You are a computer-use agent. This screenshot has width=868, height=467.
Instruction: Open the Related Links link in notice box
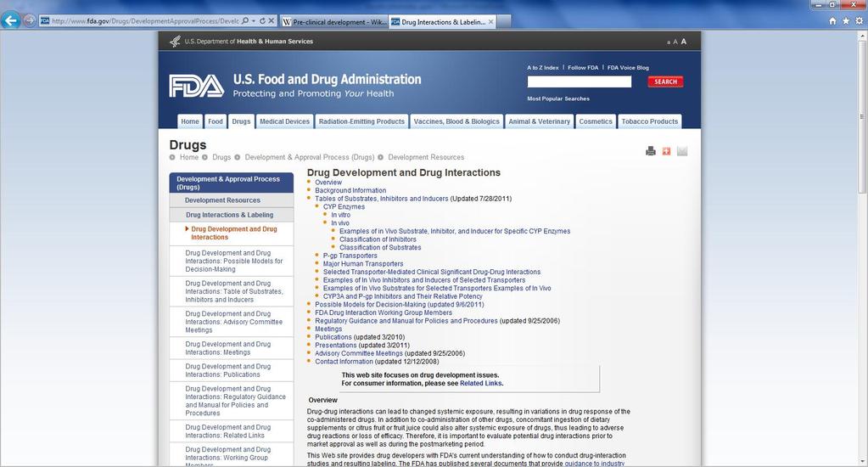point(480,383)
